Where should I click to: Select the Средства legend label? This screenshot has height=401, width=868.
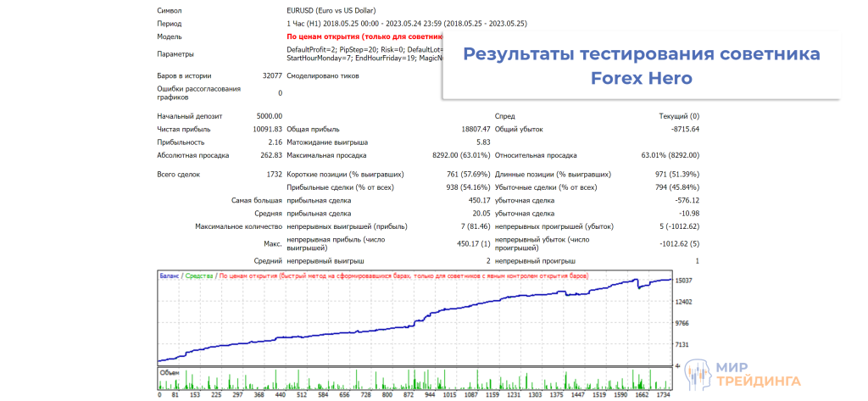click(199, 276)
